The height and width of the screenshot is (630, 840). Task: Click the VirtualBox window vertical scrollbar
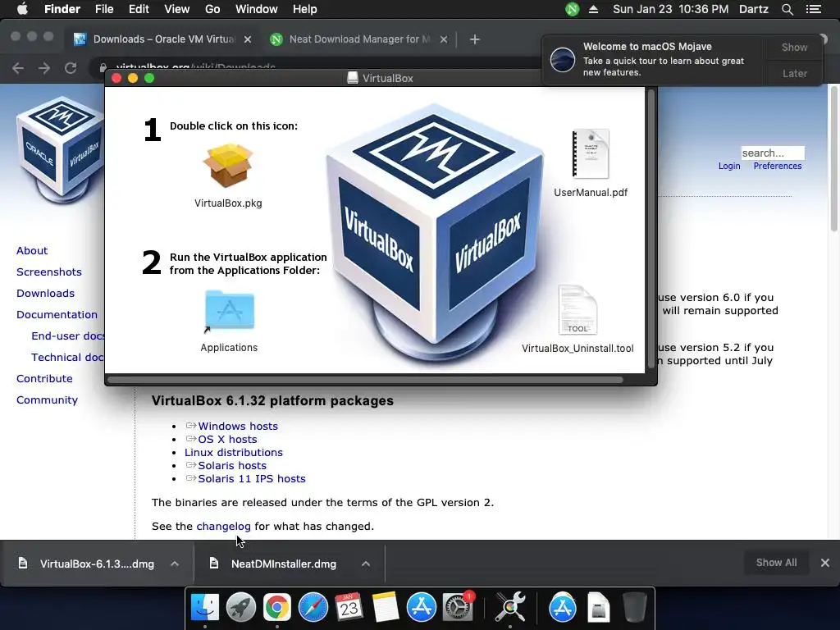[x=651, y=230]
